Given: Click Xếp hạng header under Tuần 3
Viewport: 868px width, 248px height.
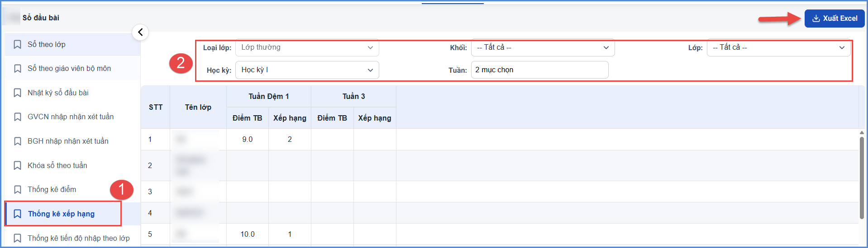Looking at the screenshot, I should click(375, 118).
